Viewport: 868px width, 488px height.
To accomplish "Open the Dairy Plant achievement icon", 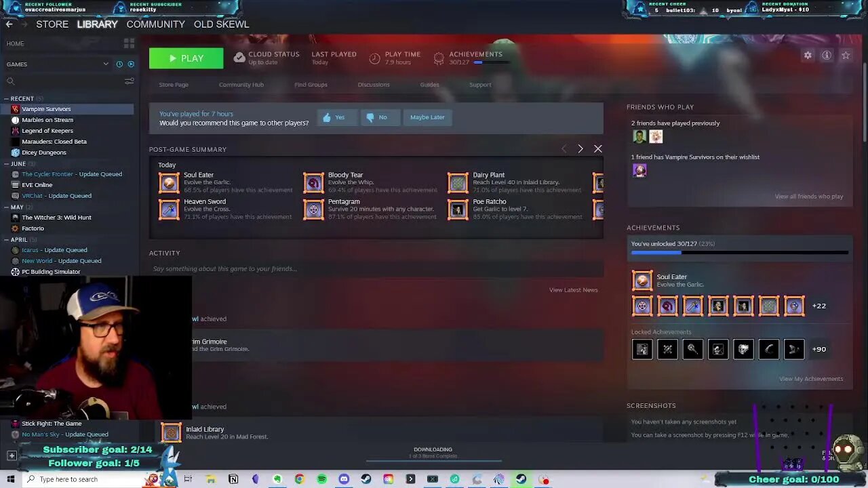I will tap(458, 182).
